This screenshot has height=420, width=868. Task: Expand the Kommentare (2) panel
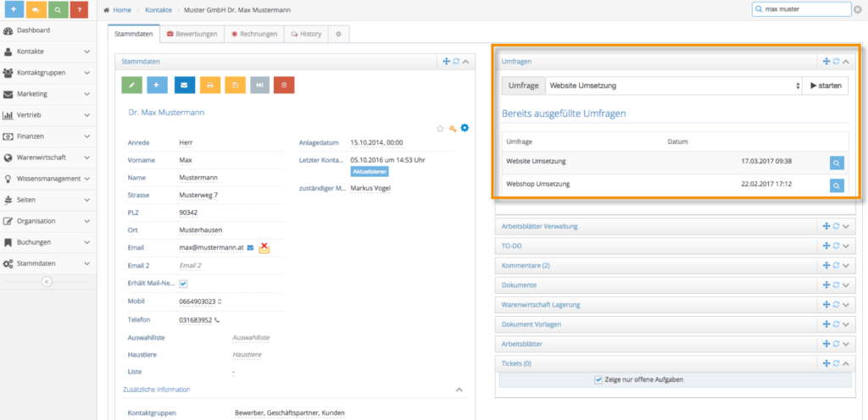tap(846, 266)
